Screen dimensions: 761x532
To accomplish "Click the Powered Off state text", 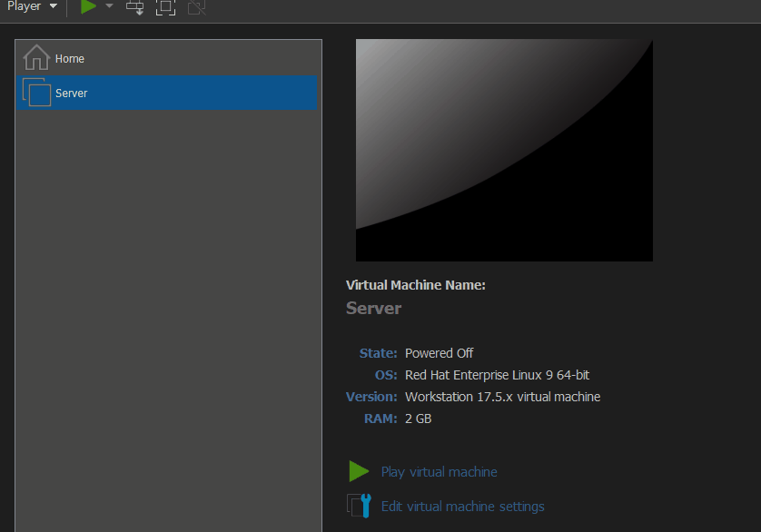I will (x=439, y=353).
